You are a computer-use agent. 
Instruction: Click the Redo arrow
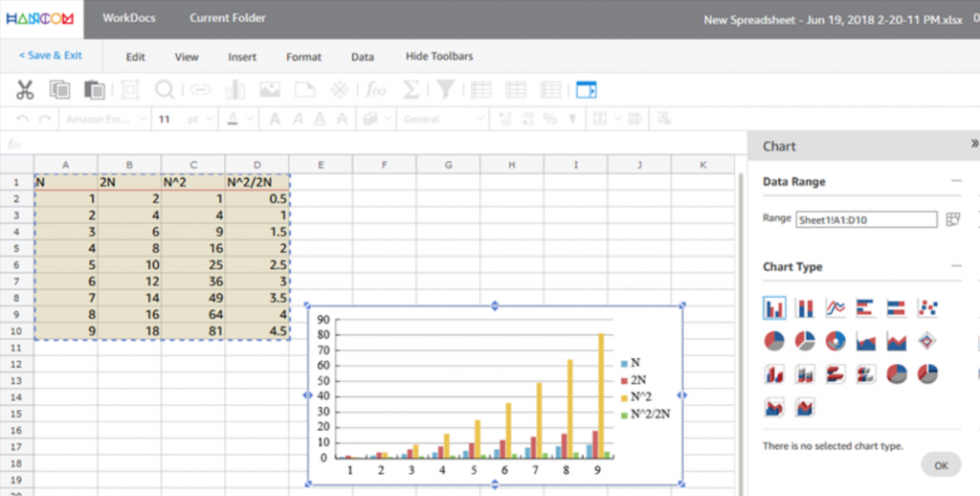[x=45, y=119]
